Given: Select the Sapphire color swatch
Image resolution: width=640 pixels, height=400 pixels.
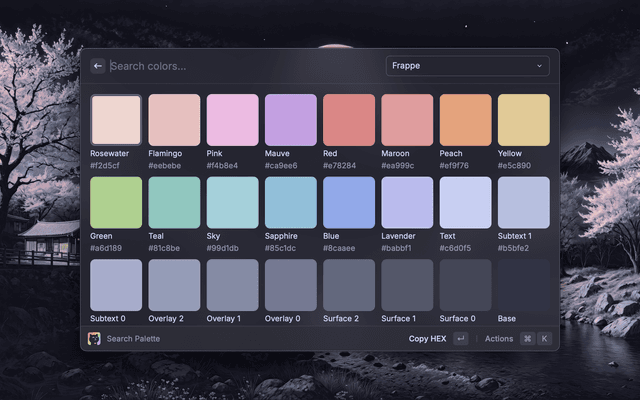Looking at the screenshot, I should (291, 203).
